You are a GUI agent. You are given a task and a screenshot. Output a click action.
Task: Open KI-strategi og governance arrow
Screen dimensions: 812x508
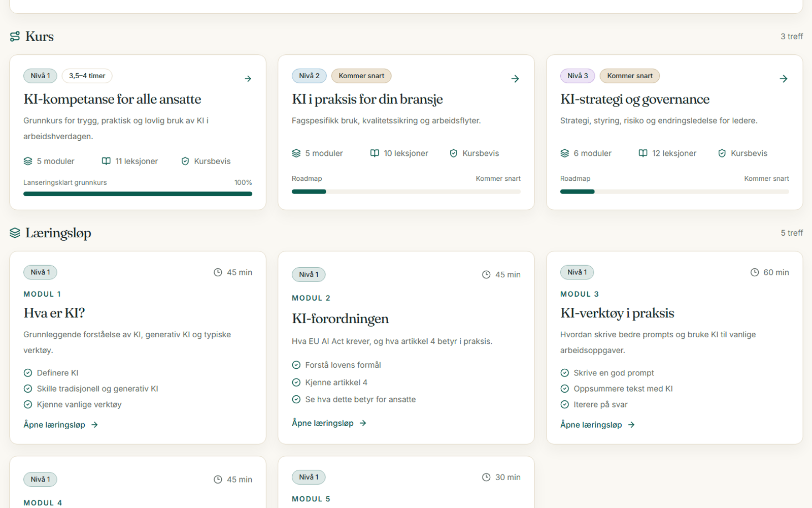click(784, 79)
